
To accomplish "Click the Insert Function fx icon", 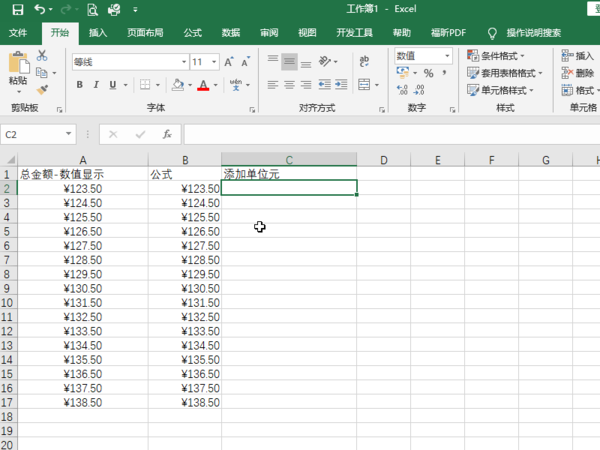I will [x=167, y=134].
